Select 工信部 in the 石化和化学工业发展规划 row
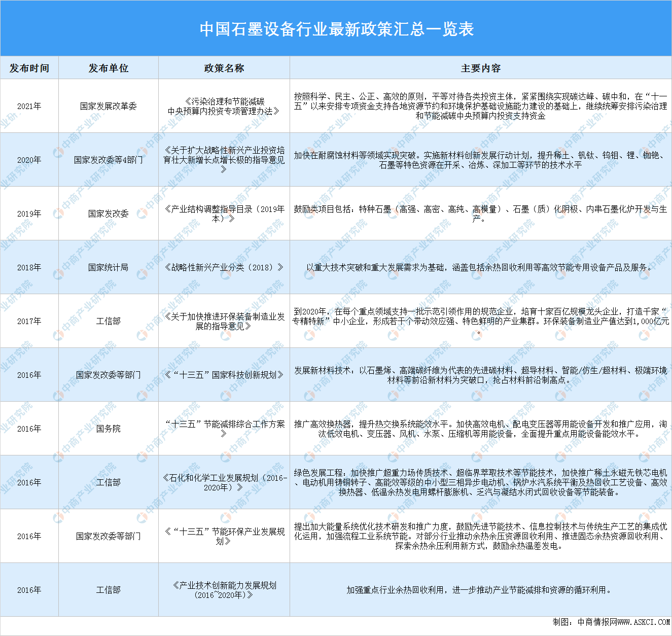 109,482
